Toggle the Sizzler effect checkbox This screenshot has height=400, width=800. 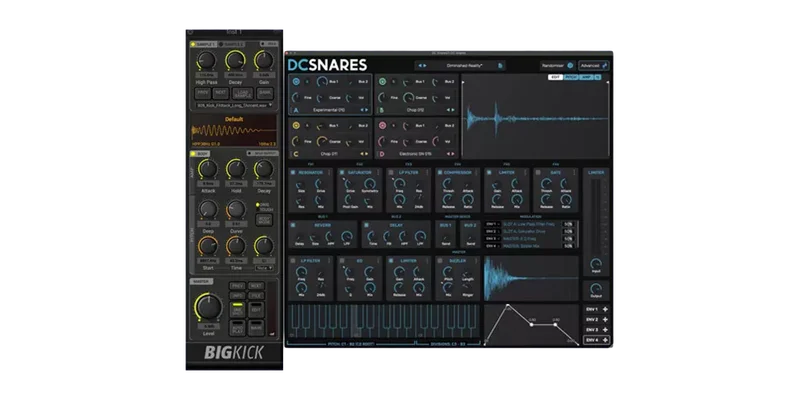pyautogui.click(x=440, y=261)
